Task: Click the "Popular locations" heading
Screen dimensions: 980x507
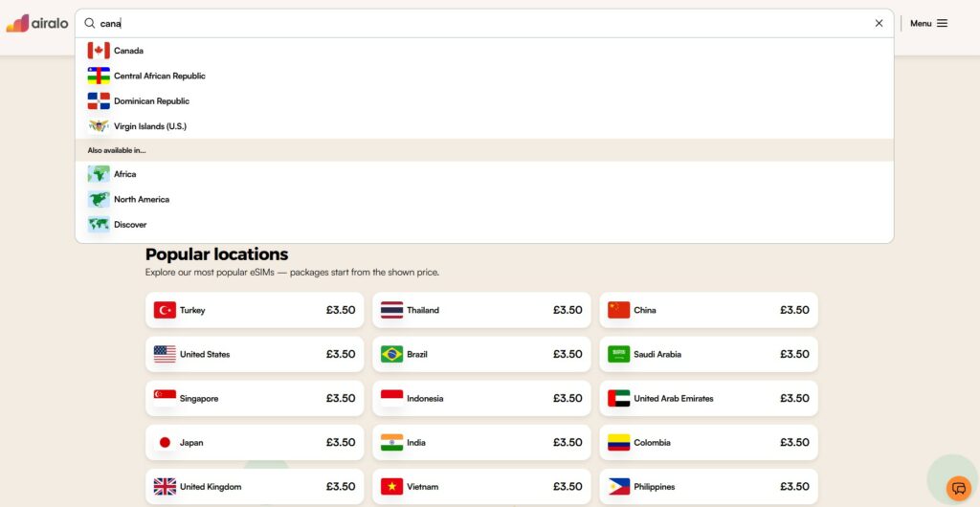Action: [x=217, y=254]
